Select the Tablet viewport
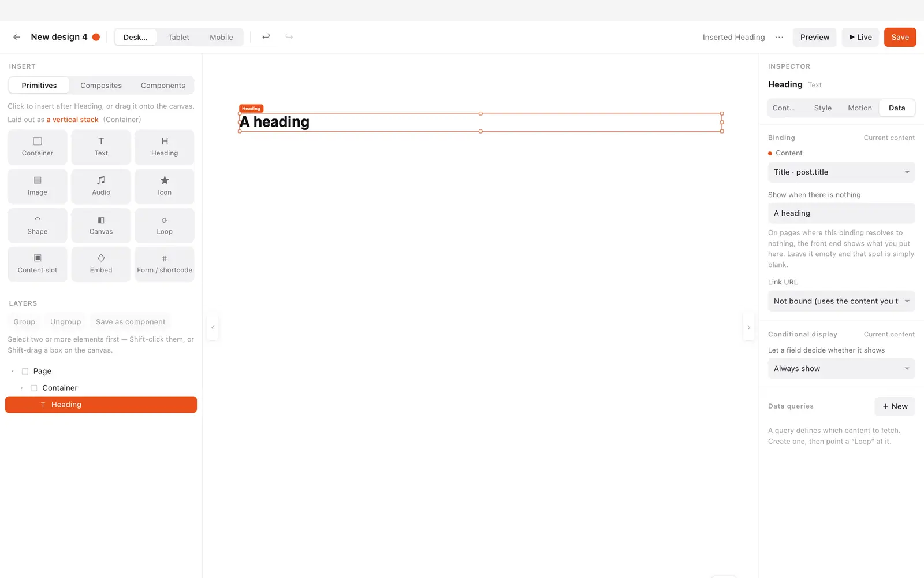Screen dimensions: 924x578 (178, 37)
